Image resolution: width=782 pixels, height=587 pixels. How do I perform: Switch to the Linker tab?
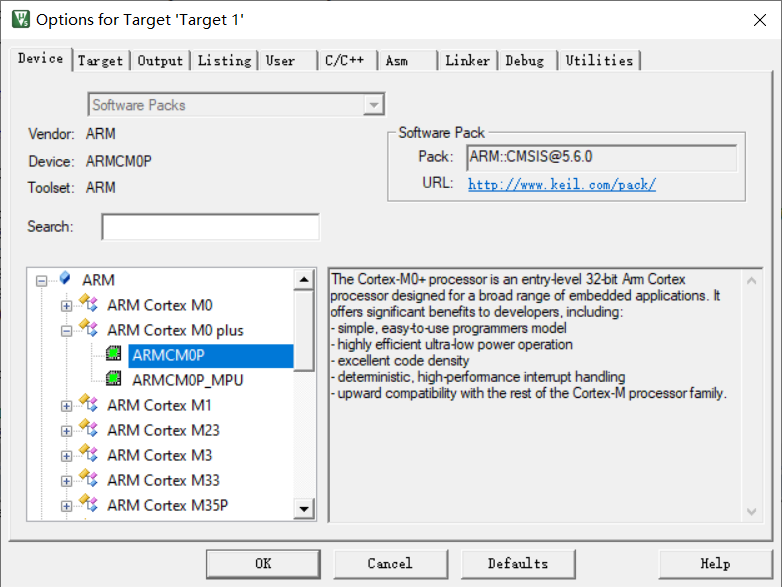click(467, 61)
